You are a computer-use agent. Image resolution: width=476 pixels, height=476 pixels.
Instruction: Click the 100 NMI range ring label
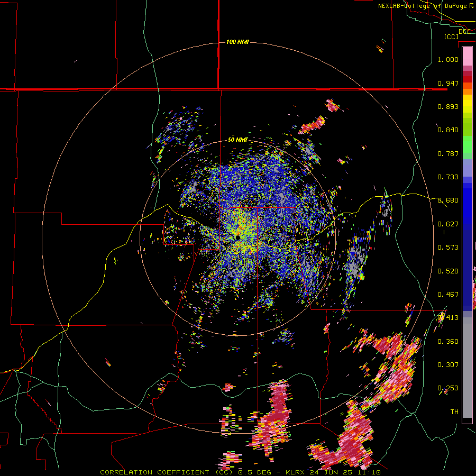(237, 42)
